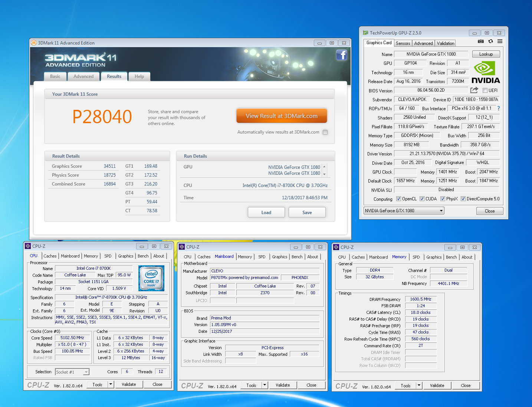Image resolution: width=532 pixels, height=407 pixels.
Task: Select the Results tab in 3DMark 11
Action: [114, 76]
